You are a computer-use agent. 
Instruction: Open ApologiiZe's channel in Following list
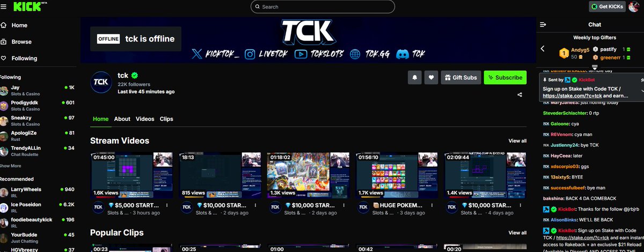pos(38,135)
